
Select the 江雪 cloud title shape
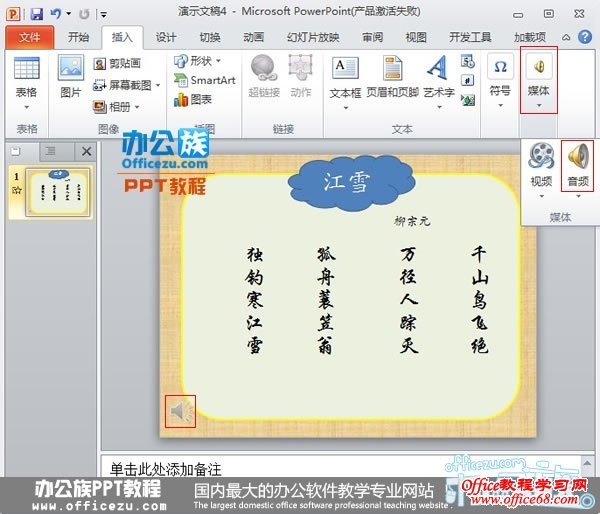click(351, 183)
